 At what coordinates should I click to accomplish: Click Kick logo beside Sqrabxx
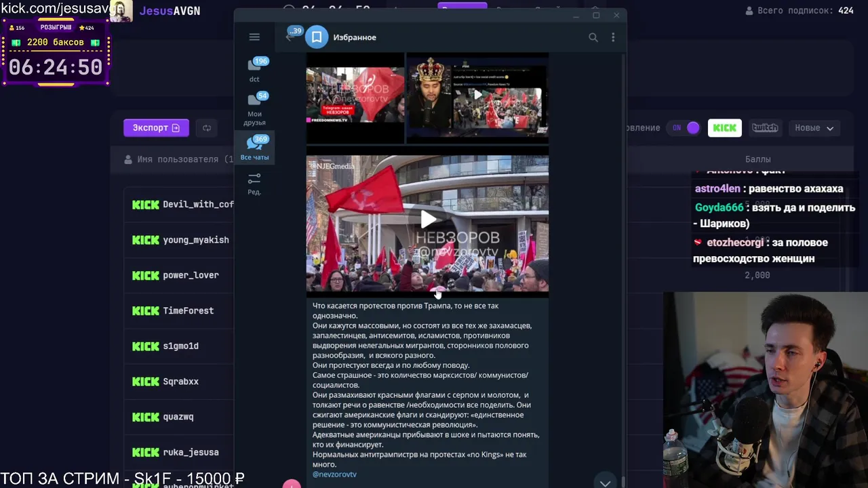point(145,382)
